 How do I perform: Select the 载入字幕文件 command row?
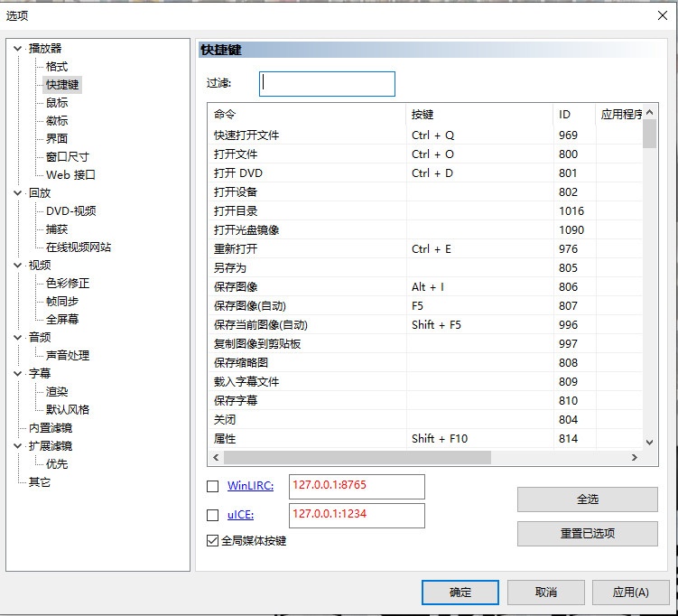click(x=425, y=382)
